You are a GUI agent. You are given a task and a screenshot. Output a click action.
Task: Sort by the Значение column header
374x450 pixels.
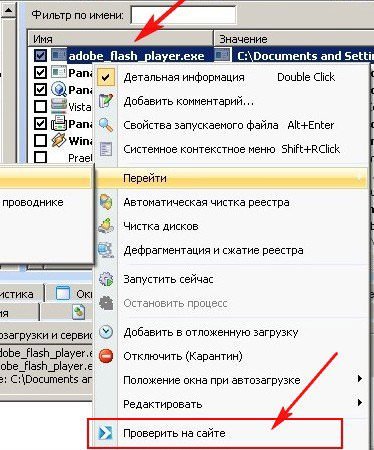point(294,39)
